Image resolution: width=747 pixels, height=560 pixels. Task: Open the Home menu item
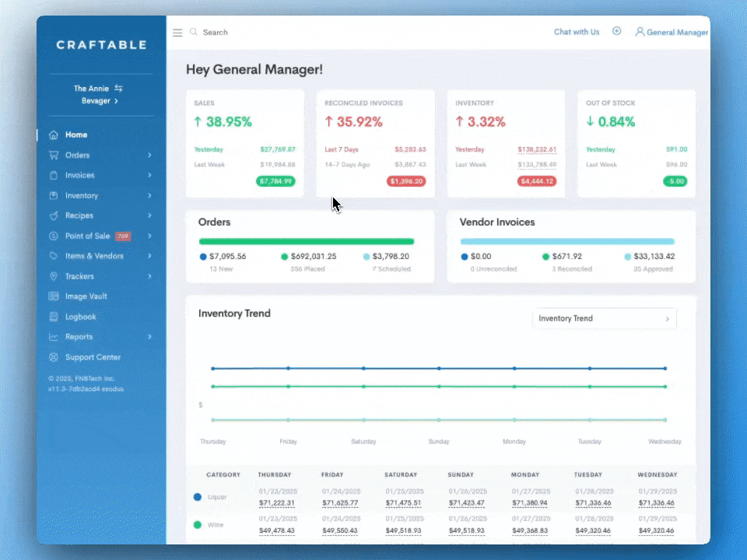point(76,135)
